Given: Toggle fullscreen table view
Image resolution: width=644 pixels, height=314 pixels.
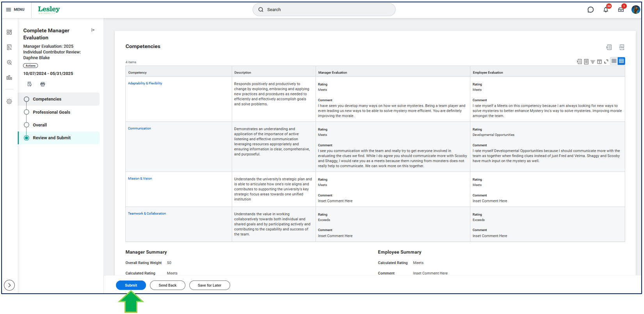Looking at the screenshot, I should (x=606, y=62).
